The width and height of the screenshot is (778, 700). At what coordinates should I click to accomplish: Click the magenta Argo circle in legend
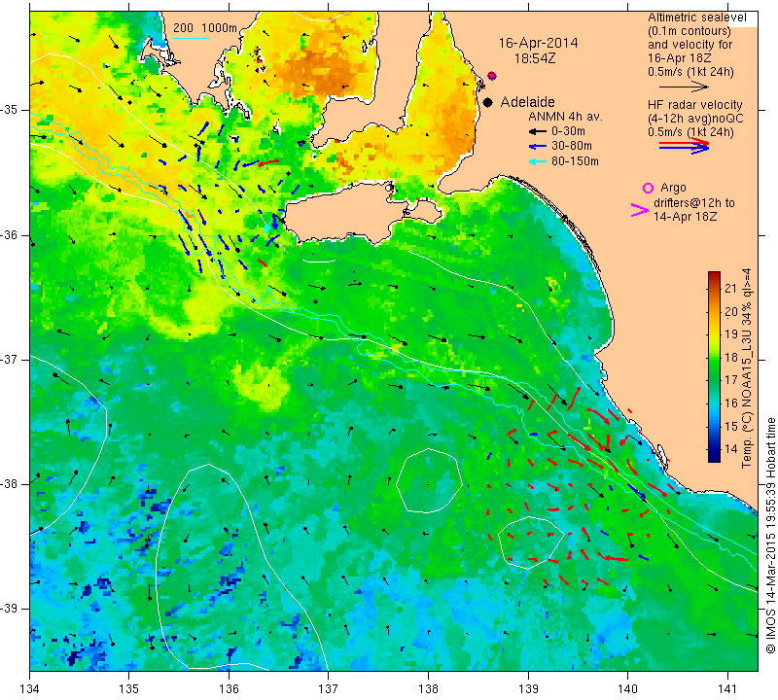(x=648, y=188)
